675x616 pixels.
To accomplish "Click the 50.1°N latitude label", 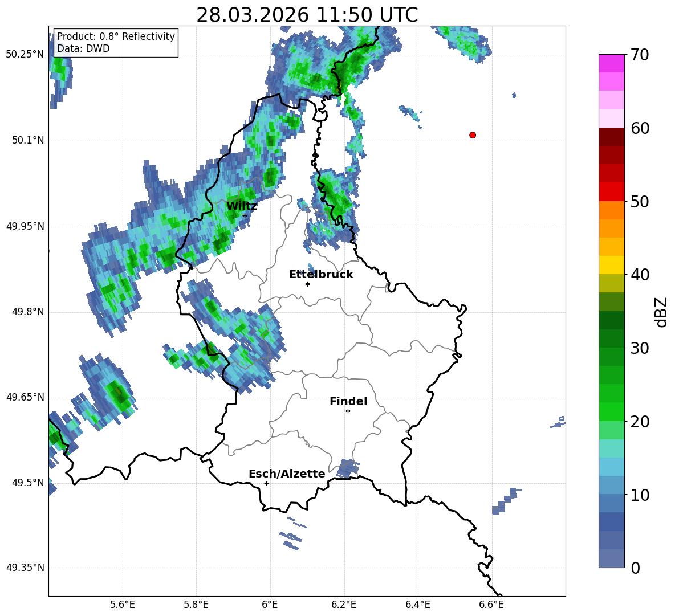I will 27,140.
